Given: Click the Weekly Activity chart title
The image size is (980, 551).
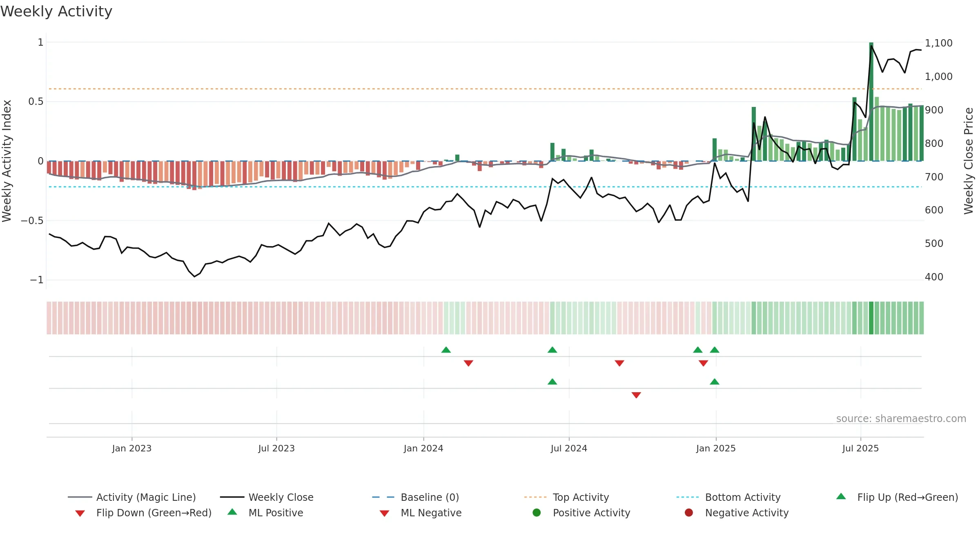Looking at the screenshot, I should click(56, 11).
